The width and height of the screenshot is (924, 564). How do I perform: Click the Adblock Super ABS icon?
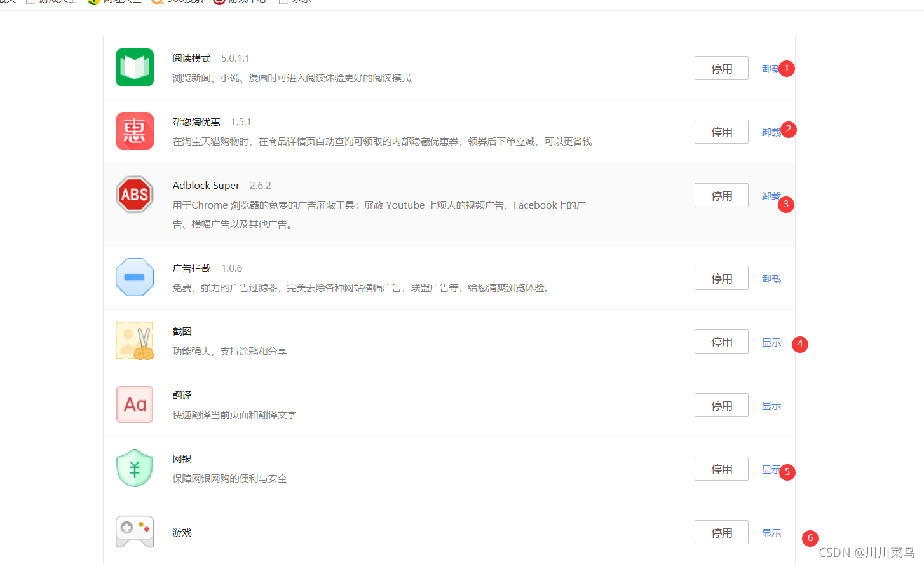(x=135, y=195)
